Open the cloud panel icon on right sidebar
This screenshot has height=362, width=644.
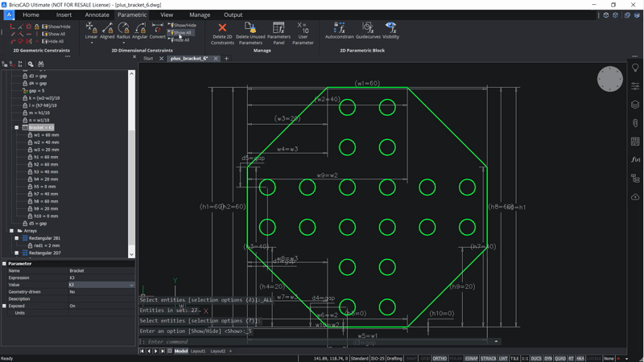pyautogui.click(x=635, y=196)
